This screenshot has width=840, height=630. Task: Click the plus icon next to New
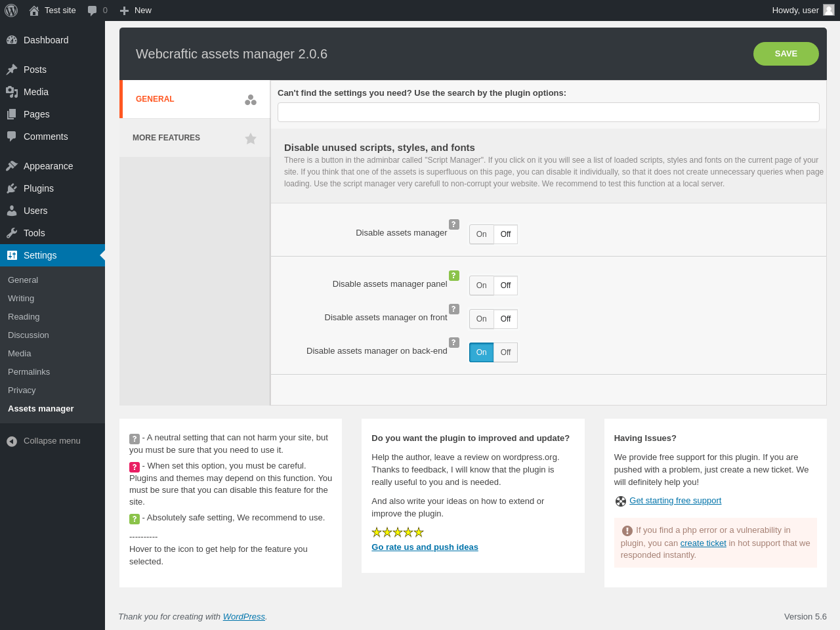[x=124, y=10]
